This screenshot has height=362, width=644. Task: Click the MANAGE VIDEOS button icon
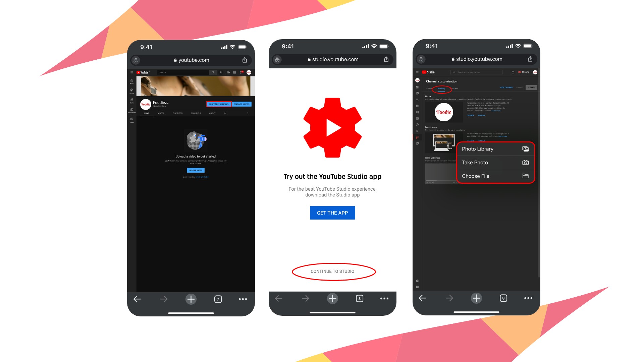[x=243, y=104]
